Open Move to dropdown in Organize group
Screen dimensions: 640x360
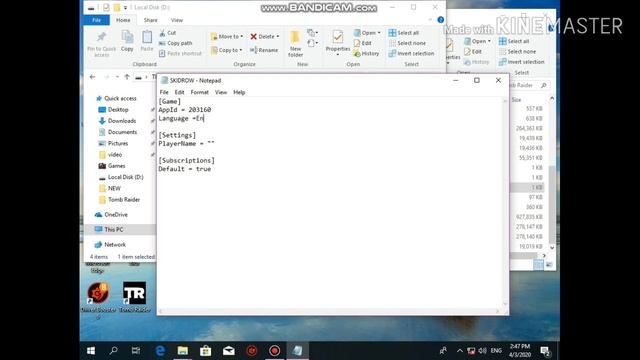(227, 36)
